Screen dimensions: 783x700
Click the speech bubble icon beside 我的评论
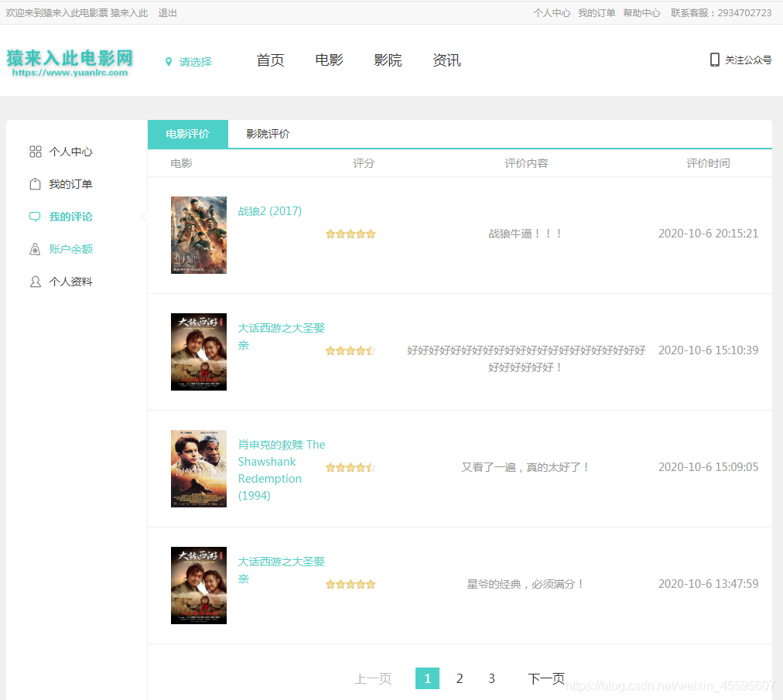[35, 217]
